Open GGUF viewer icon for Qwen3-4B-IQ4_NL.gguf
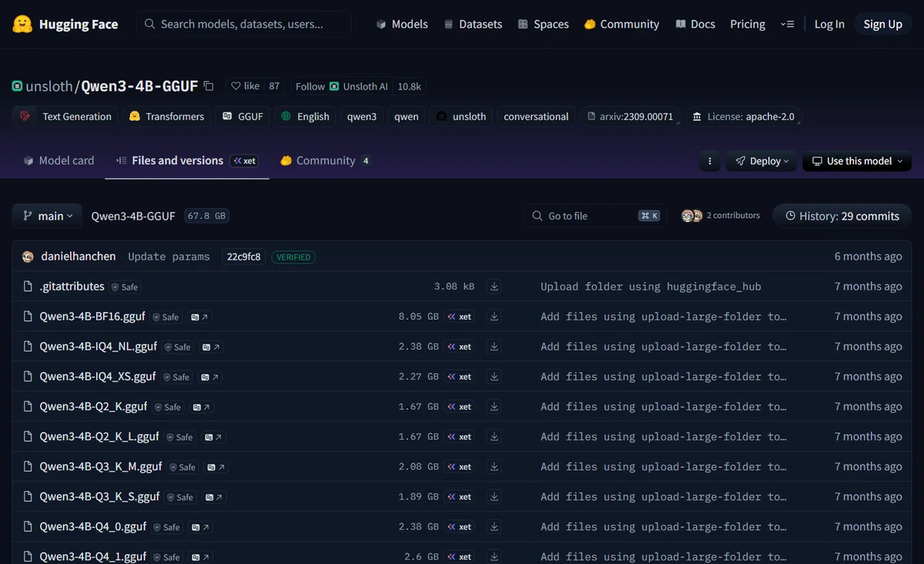Screen dimensions: 924x564 pos(210,347)
